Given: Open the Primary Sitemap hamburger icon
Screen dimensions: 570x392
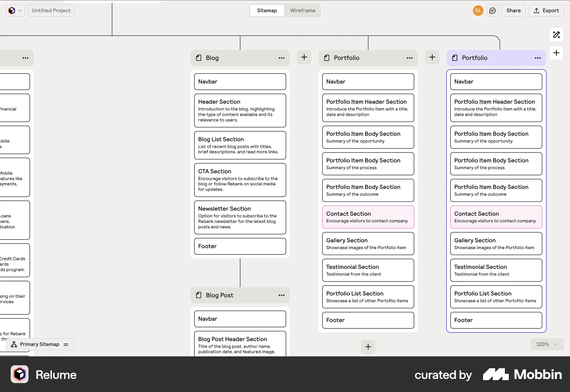Looking at the screenshot, I should (x=66, y=344).
